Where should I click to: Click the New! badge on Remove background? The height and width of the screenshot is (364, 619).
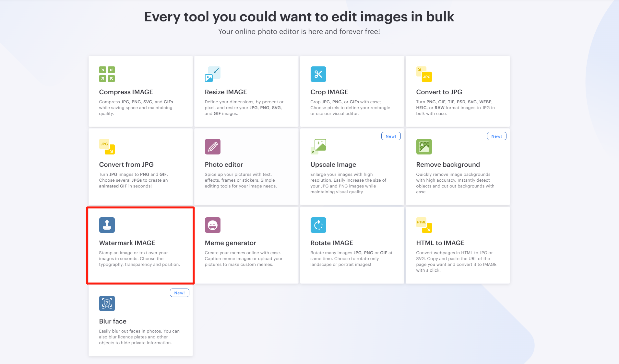[497, 136]
